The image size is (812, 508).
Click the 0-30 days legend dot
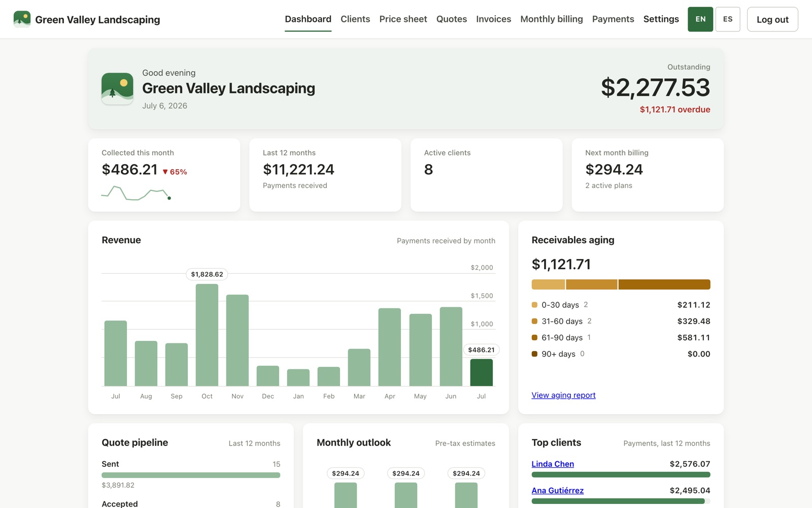[x=534, y=305]
